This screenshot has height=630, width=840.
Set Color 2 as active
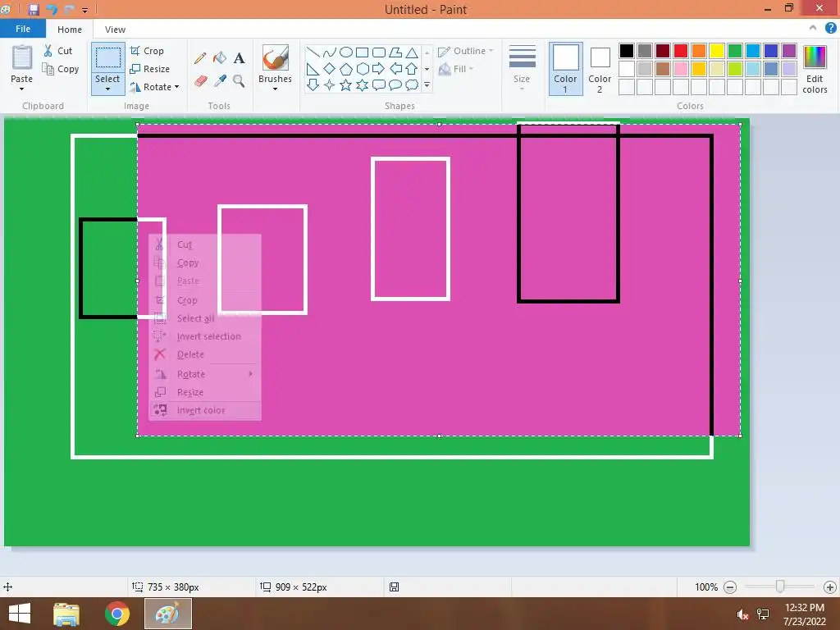pos(600,69)
